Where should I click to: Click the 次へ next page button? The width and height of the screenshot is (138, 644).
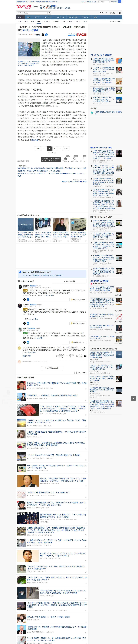pyautogui.click(x=66, y=149)
